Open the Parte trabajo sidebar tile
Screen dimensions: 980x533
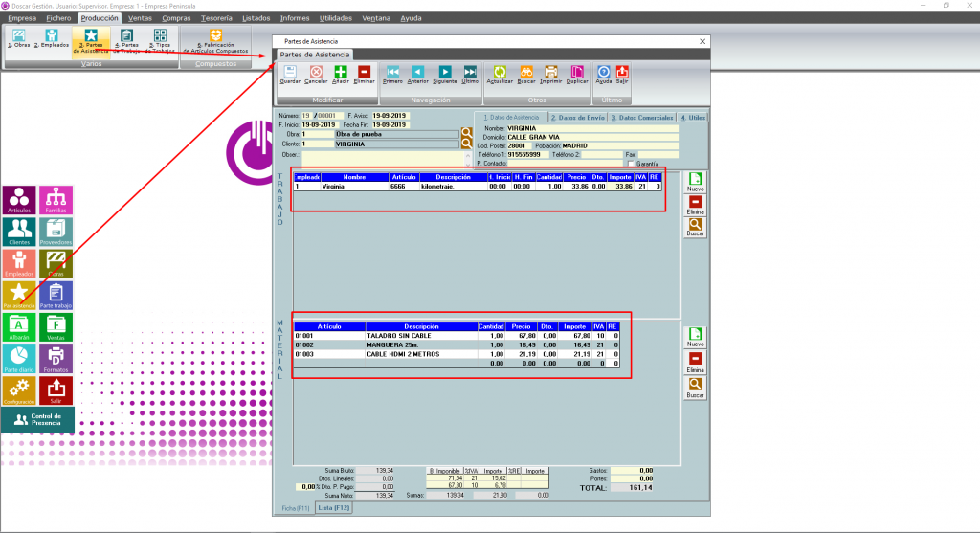(56, 296)
